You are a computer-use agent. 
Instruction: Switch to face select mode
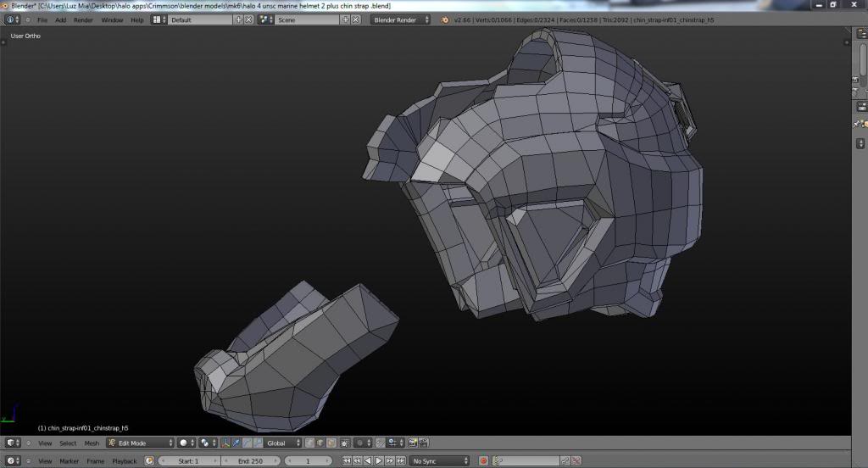tap(331, 443)
